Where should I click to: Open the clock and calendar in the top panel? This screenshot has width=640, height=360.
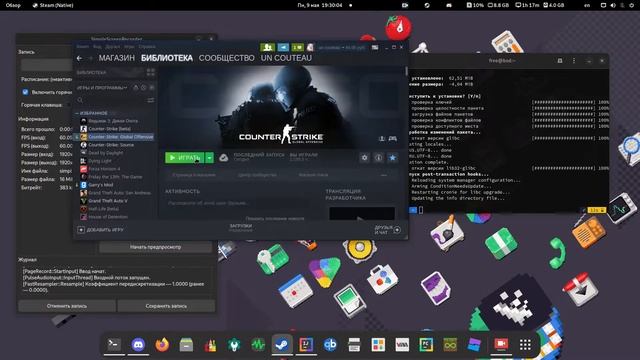[x=320, y=5]
